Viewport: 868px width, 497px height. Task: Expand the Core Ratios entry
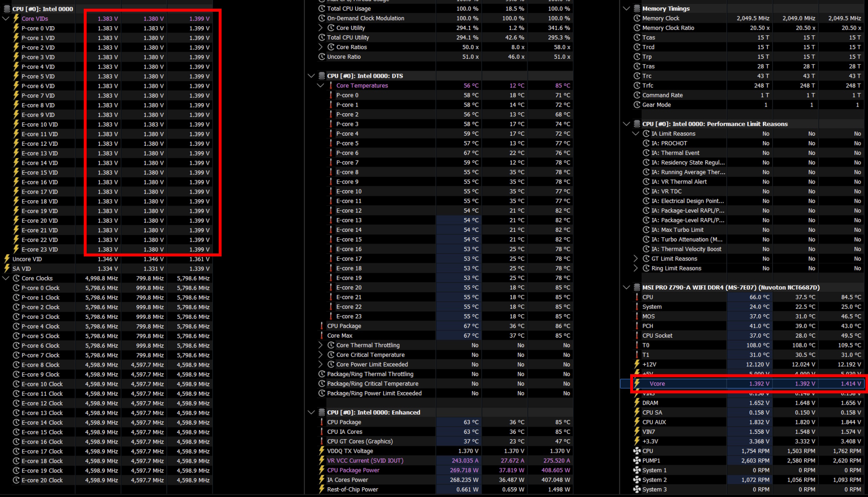[320, 47]
